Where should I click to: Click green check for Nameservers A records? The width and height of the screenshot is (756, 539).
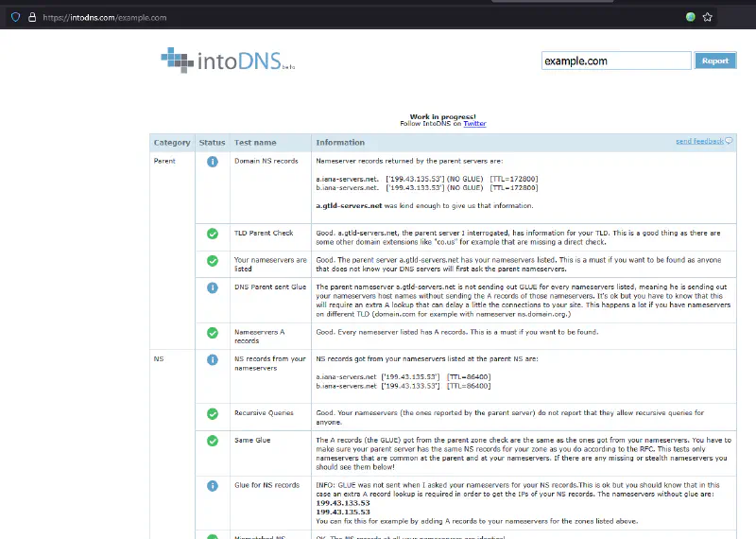(212, 333)
